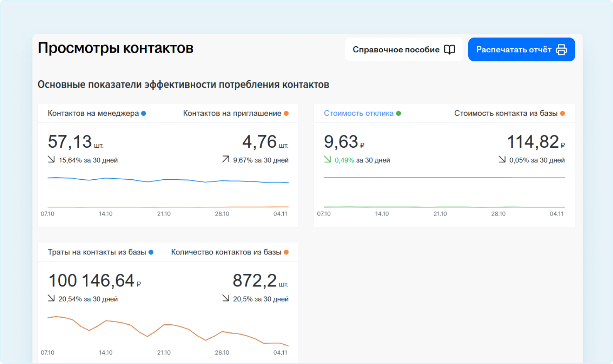Open the «Стоимость отклика» link

(x=358, y=113)
